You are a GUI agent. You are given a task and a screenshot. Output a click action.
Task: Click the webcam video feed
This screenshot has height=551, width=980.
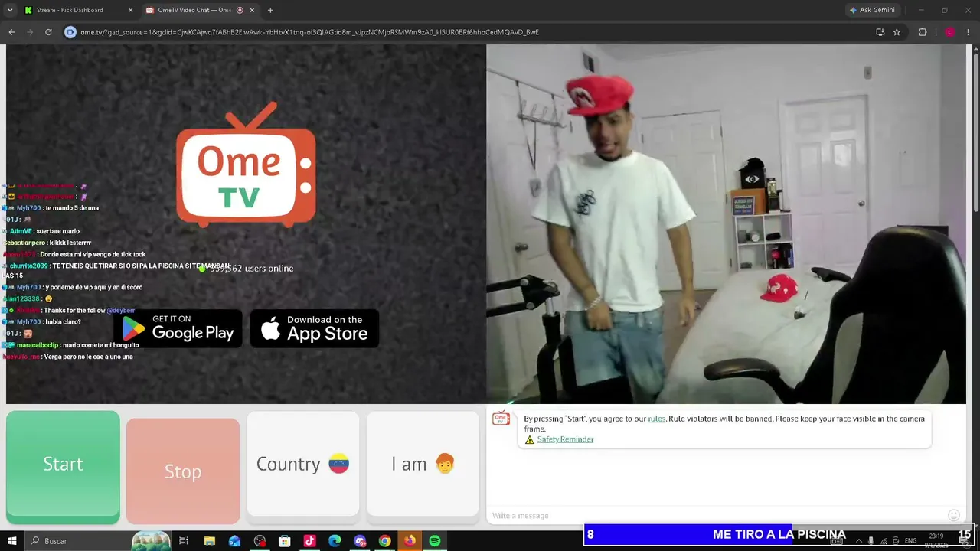click(726, 223)
